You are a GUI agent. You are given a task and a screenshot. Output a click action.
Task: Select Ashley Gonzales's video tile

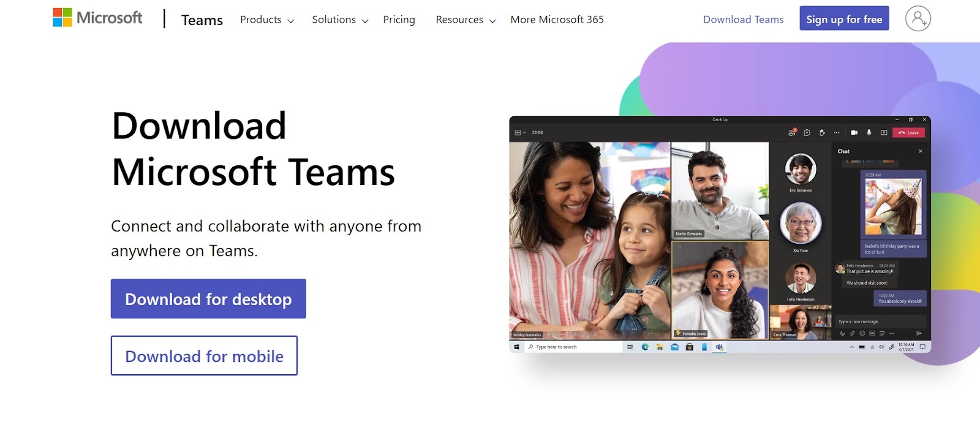pyautogui.click(x=590, y=241)
